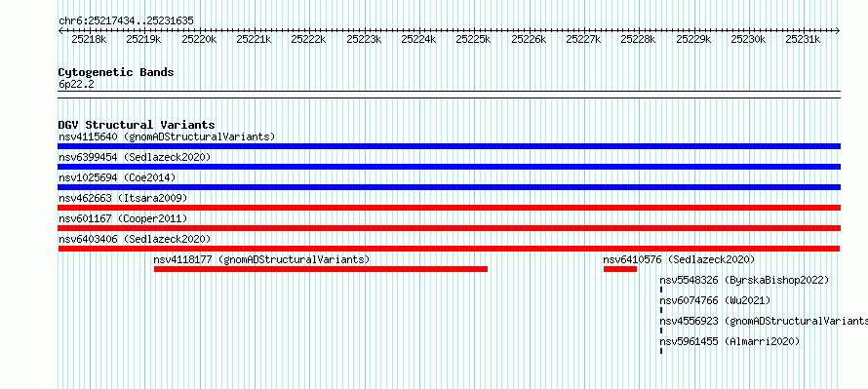Image resolution: width=868 pixels, height=389 pixels.
Task: Select the red bar under nsv462663
Action: tap(449, 208)
